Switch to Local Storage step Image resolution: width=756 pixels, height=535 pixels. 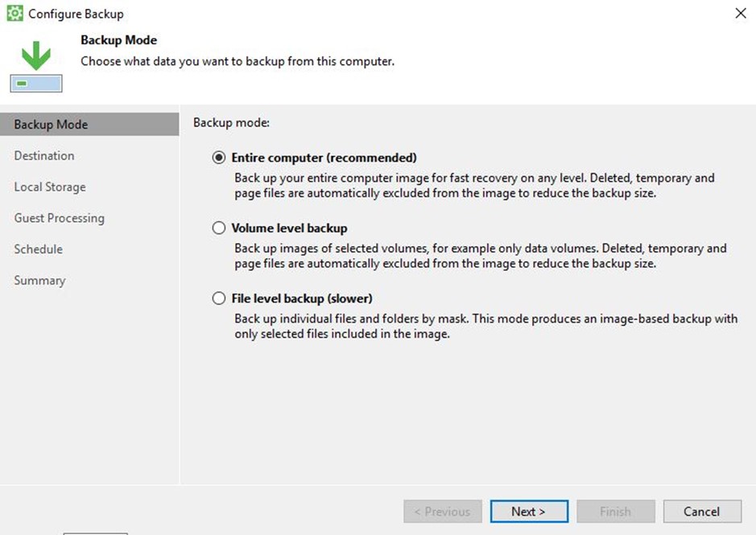[50, 187]
